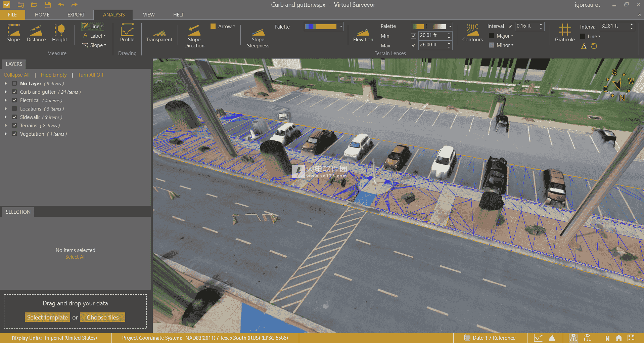Viewport: 644px width, 343px height.
Task: Uncheck the Electrical layer checkbox
Action: 14,100
